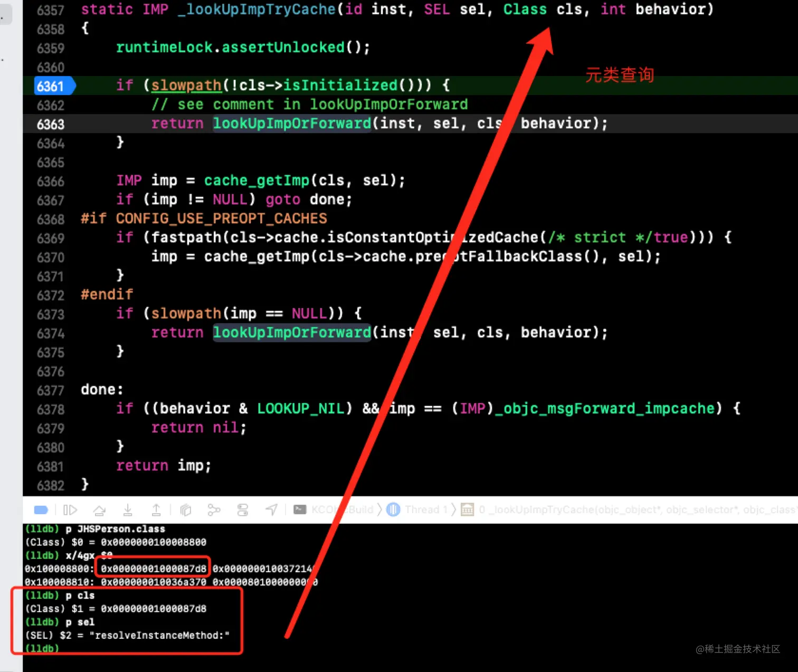Open the _lookUpImpTryCache stack frame item
This screenshot has height=672, width=798.
tap(629, 509)
